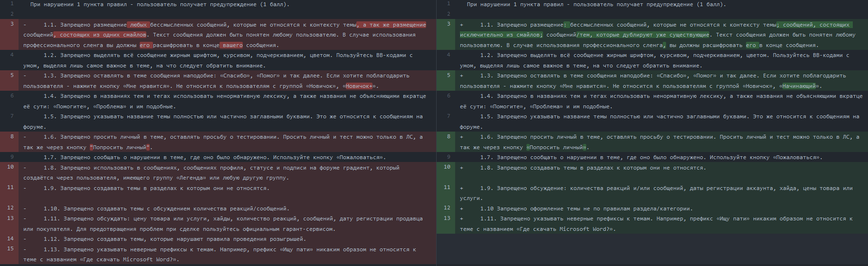Click line number 3 in the red gutter
This screenshot has height=266, width=868.
pos(12,24)
